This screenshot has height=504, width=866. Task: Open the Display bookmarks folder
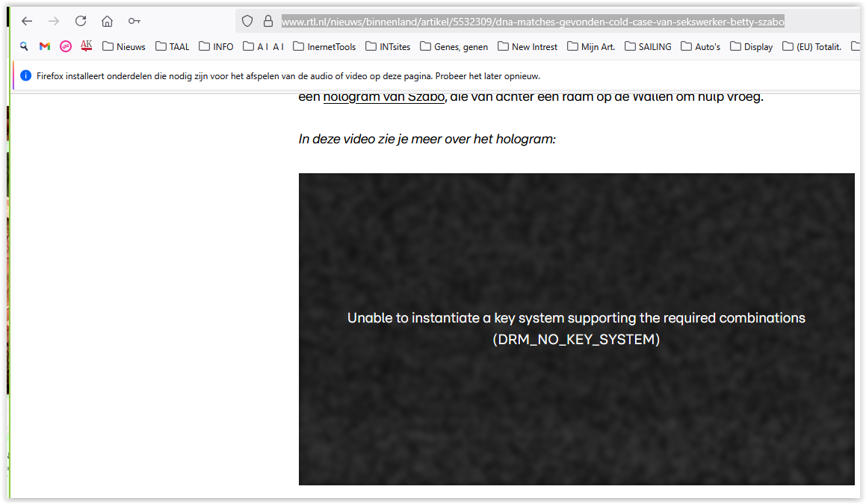point(751,46)
